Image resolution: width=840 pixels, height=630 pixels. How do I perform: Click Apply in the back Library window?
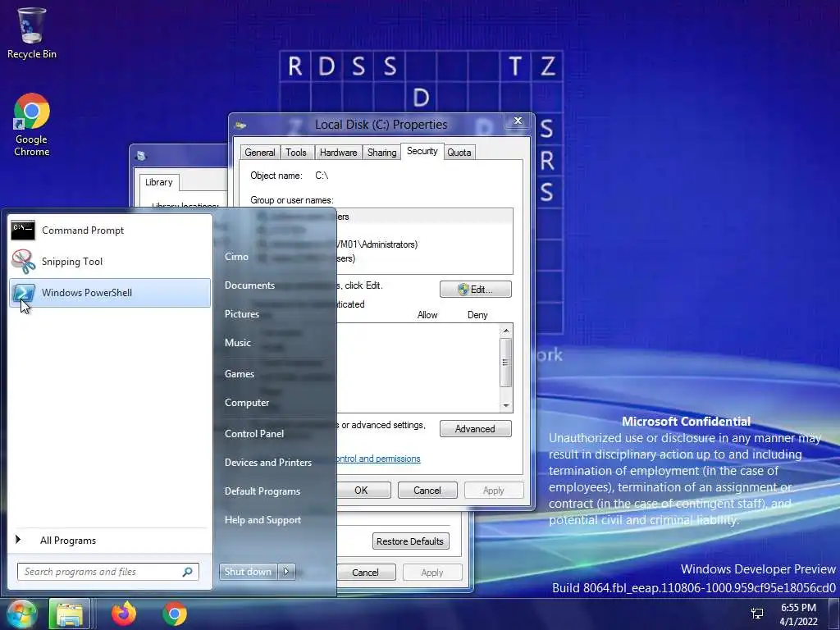pyautogui.click(x=432, y=572)
